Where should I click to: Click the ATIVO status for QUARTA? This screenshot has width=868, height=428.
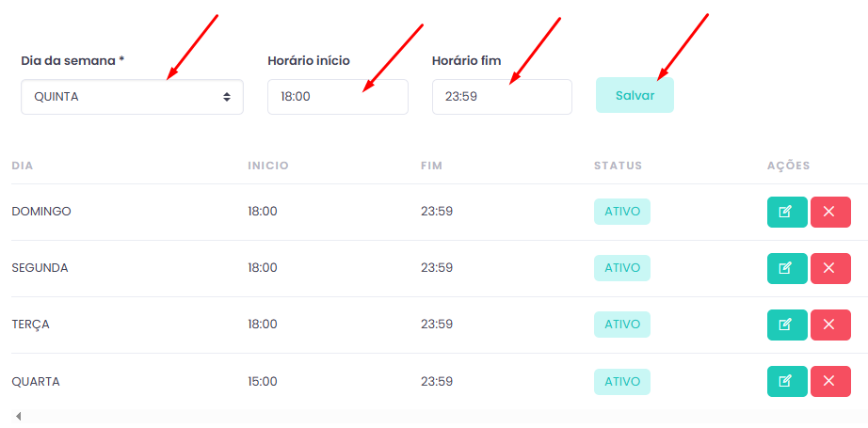point(621,381)
